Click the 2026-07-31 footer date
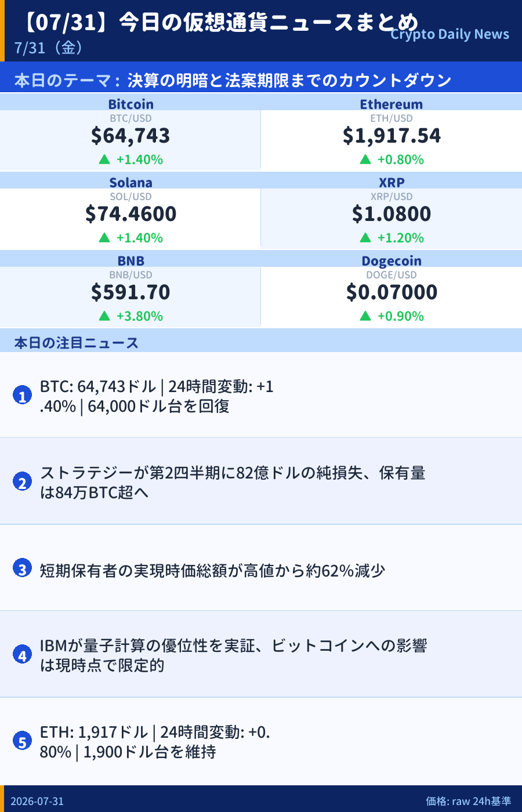The width and height of the screenshot is (522, 812). click(37, 801)
